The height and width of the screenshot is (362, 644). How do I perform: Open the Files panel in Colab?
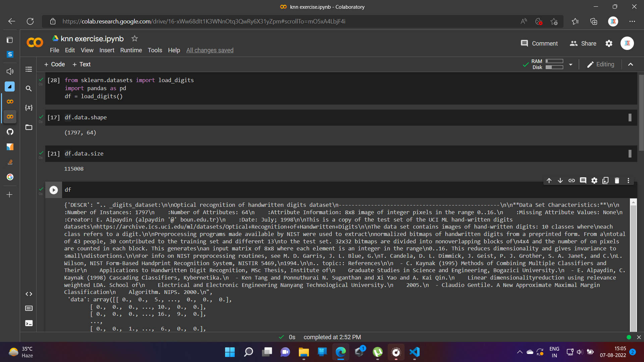[29, 127]
